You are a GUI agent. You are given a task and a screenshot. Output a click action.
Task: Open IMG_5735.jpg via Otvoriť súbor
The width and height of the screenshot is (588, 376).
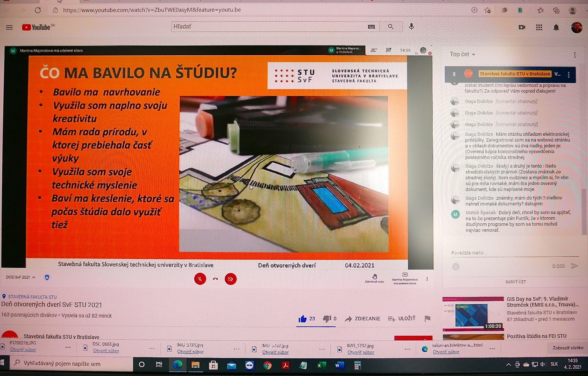click(x=190, y=352)
